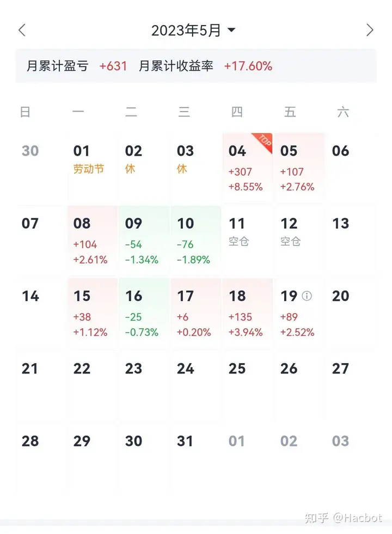Select day 10 showing -1.89%
Image resolution: width=392 pixels, height=534 pixels.
pyautogui.click(x=196, y=241)
